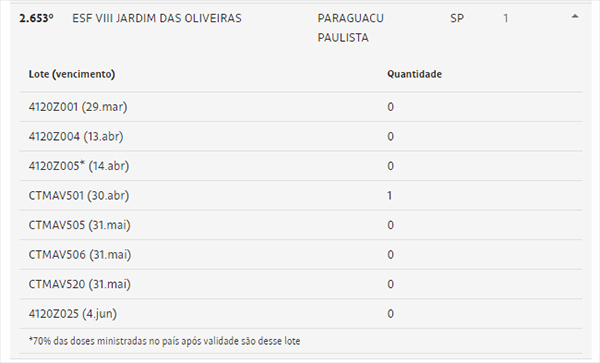Click the PARAGUACU PAULISTA city text
600x363 pixels.
(x=351, y=28)
